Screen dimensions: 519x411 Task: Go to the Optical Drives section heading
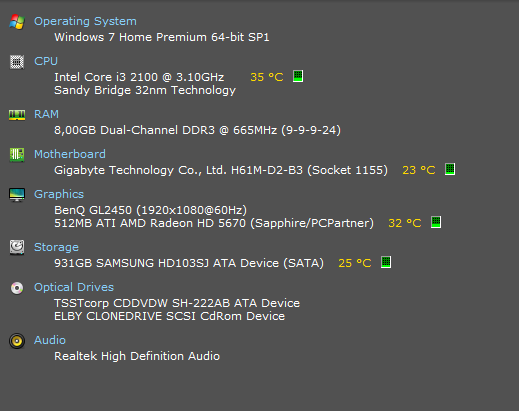74,287
